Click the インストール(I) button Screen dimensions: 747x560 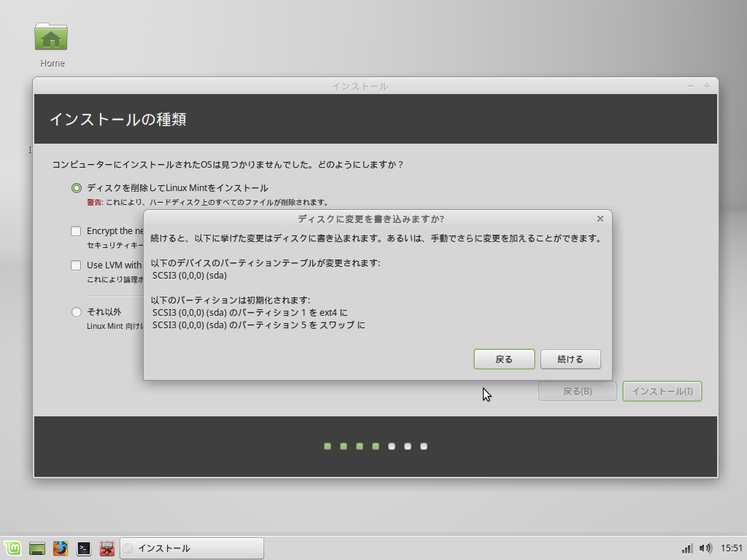tap(662, 392)
